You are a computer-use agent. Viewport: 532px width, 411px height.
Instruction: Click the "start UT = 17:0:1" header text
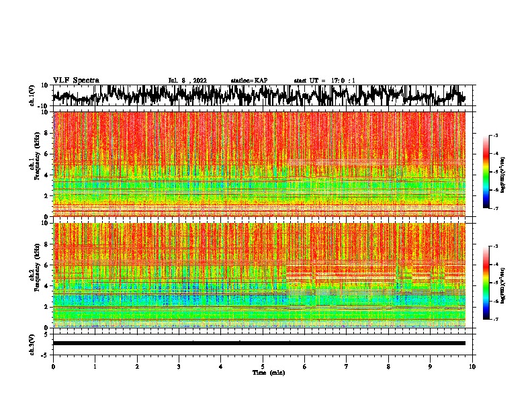coord(324,81)
